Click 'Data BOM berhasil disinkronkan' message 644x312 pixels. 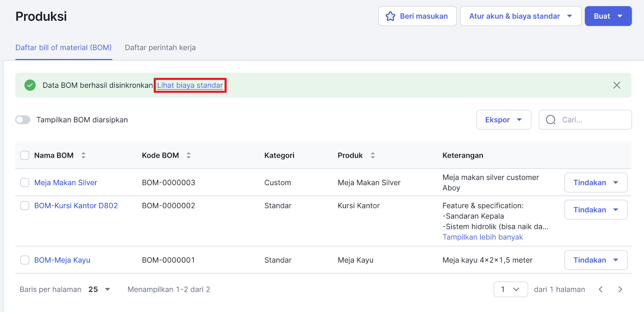[x=98, y=85]
